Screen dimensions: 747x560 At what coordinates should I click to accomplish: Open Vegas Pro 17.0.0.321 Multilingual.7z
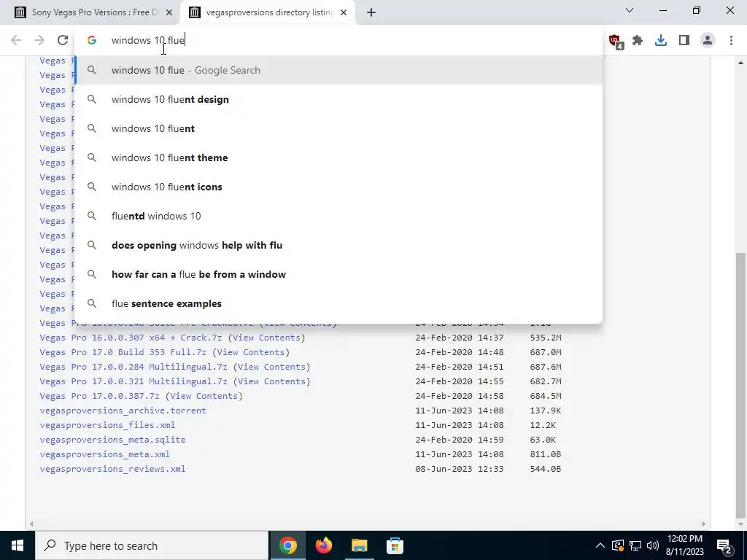tap(133, 381)
